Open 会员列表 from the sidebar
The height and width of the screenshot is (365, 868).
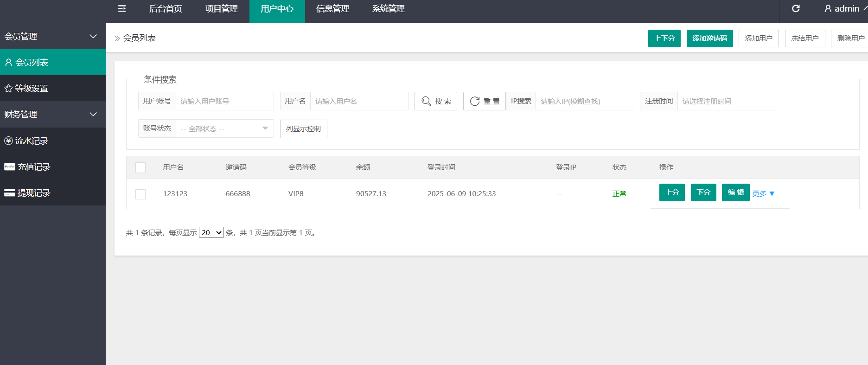[x=53, y=62]
